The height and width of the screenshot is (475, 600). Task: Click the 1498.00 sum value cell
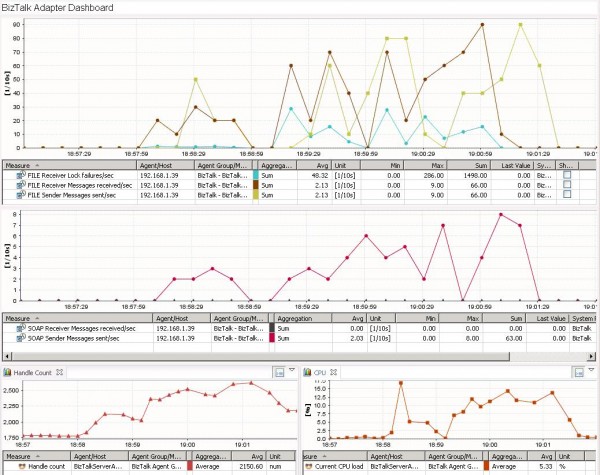click(476, 175)
